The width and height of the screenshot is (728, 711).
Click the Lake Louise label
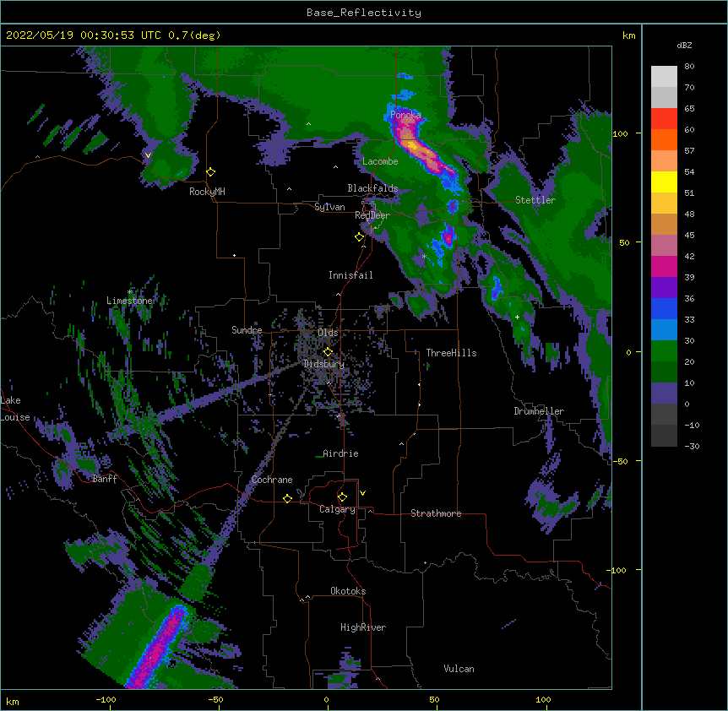click(15, 409)
